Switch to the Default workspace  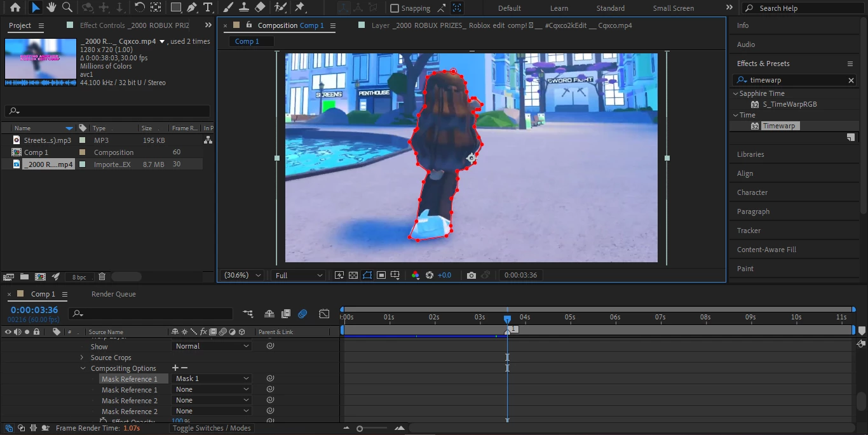(510, 8)
